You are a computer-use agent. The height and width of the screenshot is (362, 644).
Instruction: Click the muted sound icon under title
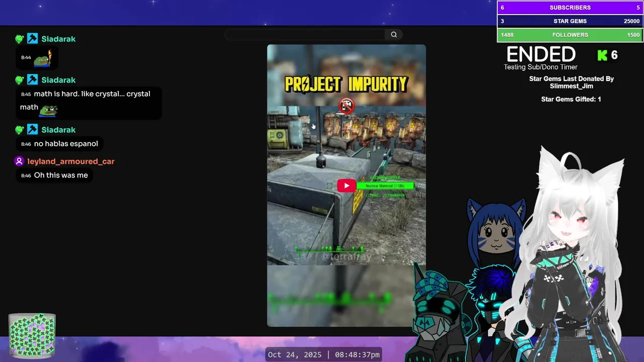(346, 106)
